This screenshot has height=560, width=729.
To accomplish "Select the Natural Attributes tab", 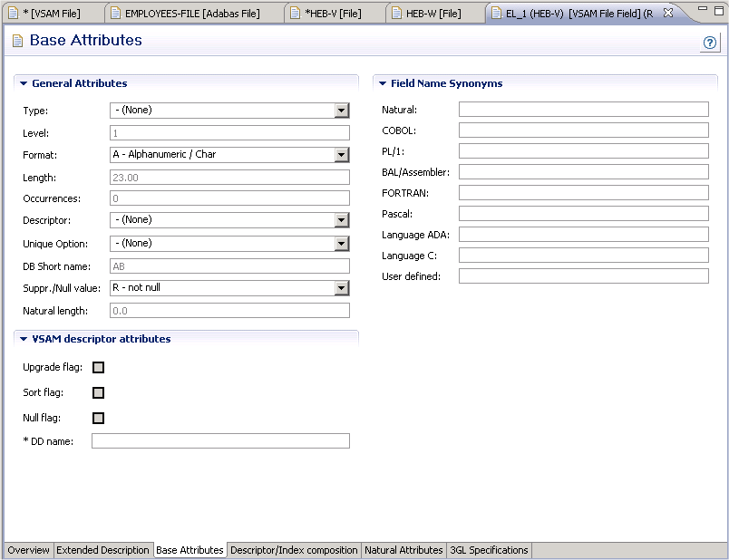I will 403,550.
